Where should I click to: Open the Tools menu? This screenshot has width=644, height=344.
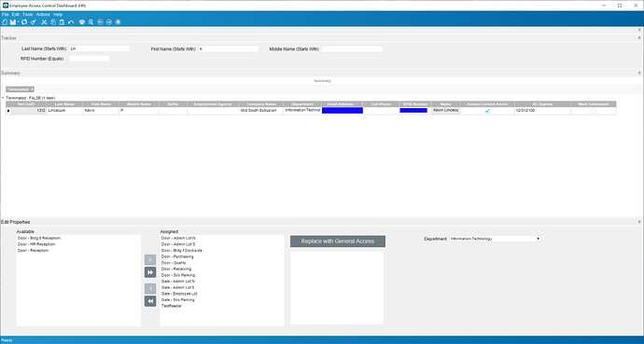click(x=27, y=14)
